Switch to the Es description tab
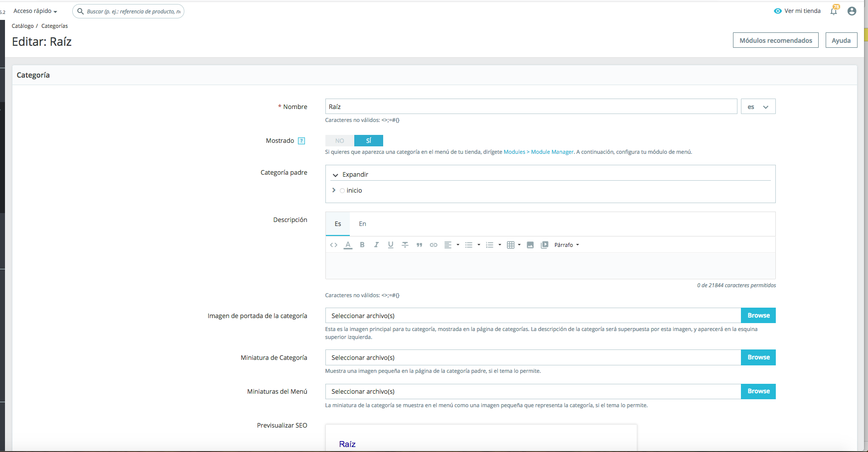 (338, 224)
